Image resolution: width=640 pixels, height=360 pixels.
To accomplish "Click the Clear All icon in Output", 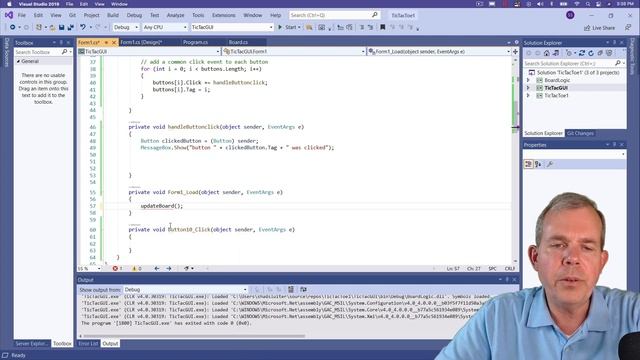I will [x=291, y=289].
